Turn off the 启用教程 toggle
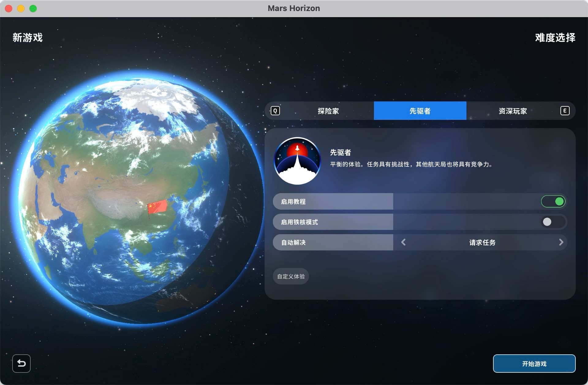 (553, 201)
